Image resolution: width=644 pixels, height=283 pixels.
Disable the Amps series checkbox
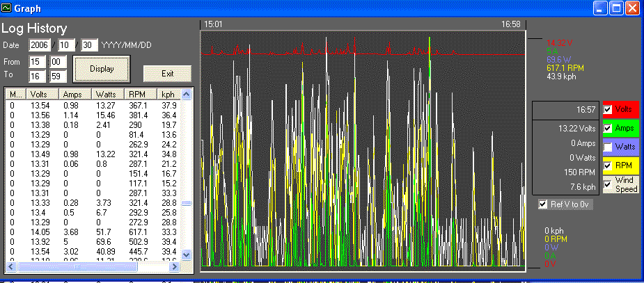coord(608,129)
